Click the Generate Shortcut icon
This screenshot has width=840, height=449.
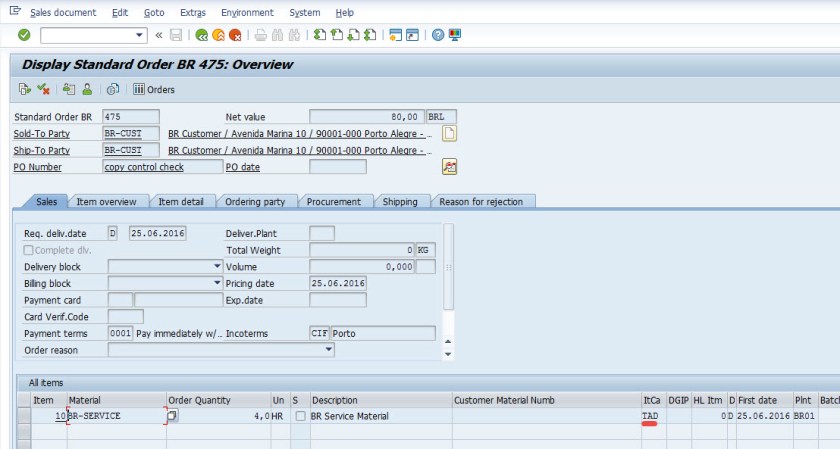pyautogui.click(x=412, y=35)
